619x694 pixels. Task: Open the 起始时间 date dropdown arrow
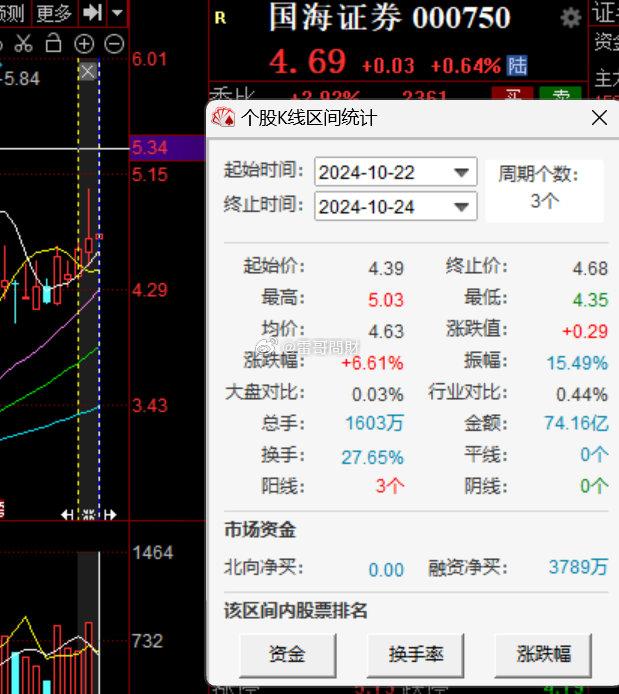click(x=461, y=172)
